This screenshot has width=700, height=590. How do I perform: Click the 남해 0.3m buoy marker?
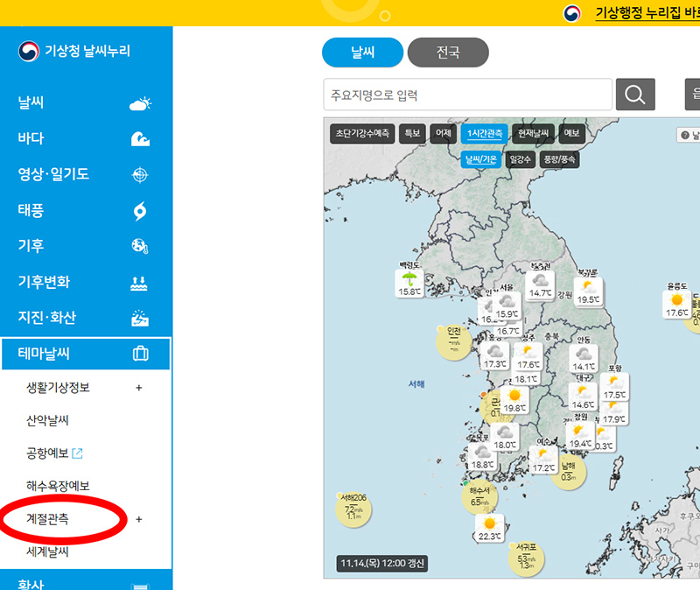tap(568, 472)
